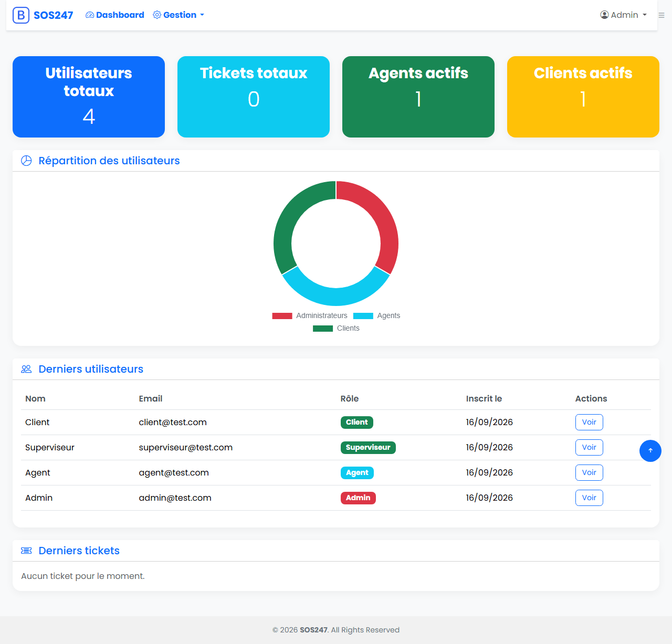Click the Admin user avatar icon
Image resolution: width=672 pixels, height=644 pixels.
coord(605,15)
